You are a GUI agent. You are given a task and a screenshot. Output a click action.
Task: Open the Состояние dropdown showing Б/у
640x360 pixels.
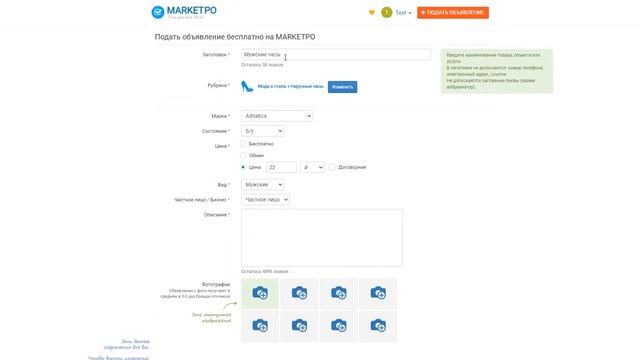(262, 131)
